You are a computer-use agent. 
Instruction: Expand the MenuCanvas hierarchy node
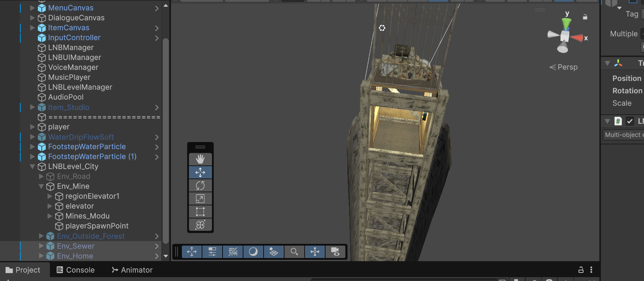pyautogui.click(x=33, y=8)
